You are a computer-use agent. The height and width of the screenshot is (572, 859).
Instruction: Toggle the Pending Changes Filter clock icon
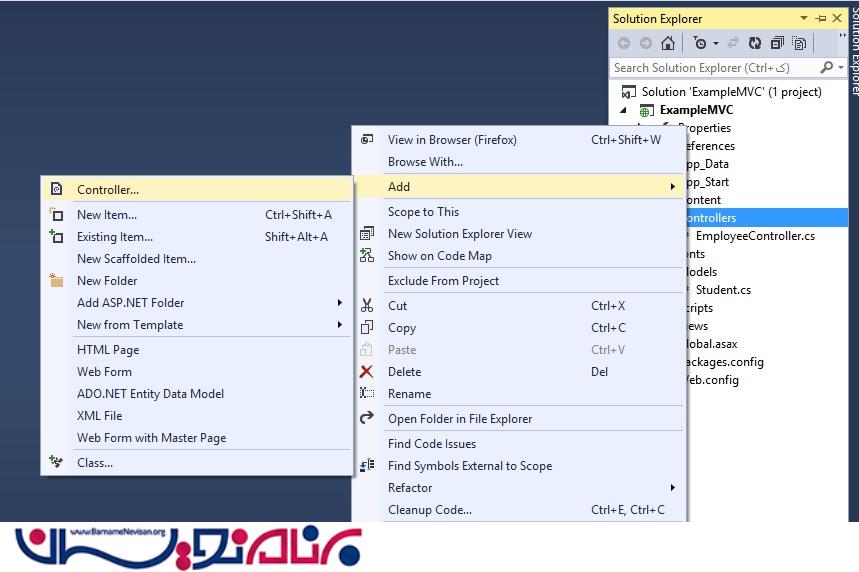[x=700, y=43]
